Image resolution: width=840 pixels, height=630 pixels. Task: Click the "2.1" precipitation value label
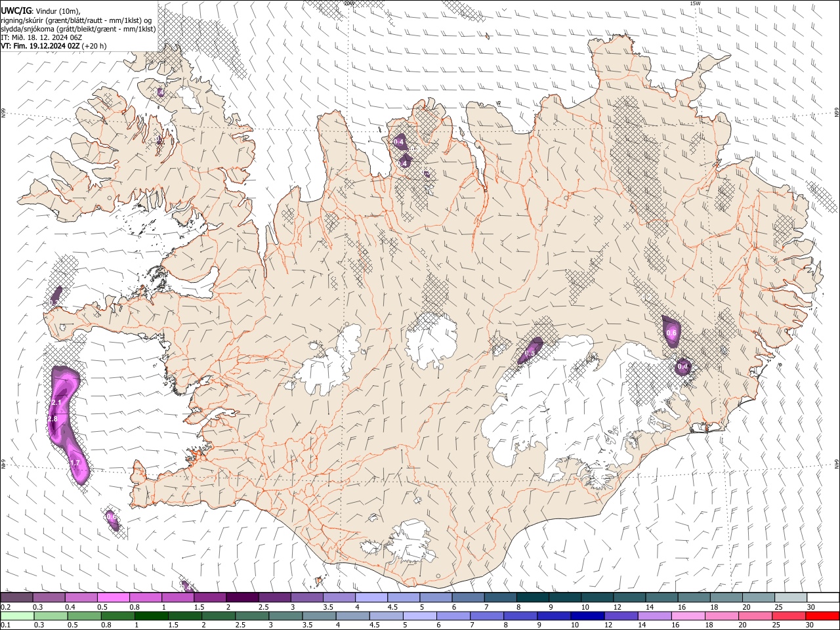pyautogui.click(x=56, y=402)
